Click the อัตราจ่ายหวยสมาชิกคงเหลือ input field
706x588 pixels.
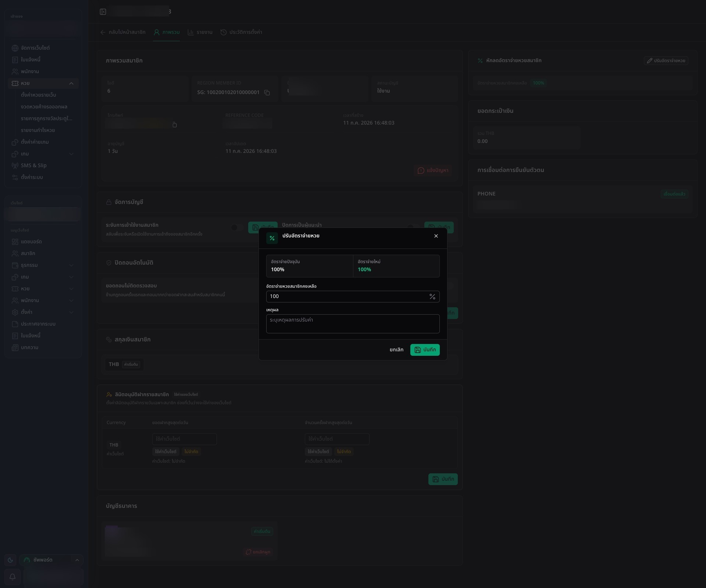click(353, 297)
